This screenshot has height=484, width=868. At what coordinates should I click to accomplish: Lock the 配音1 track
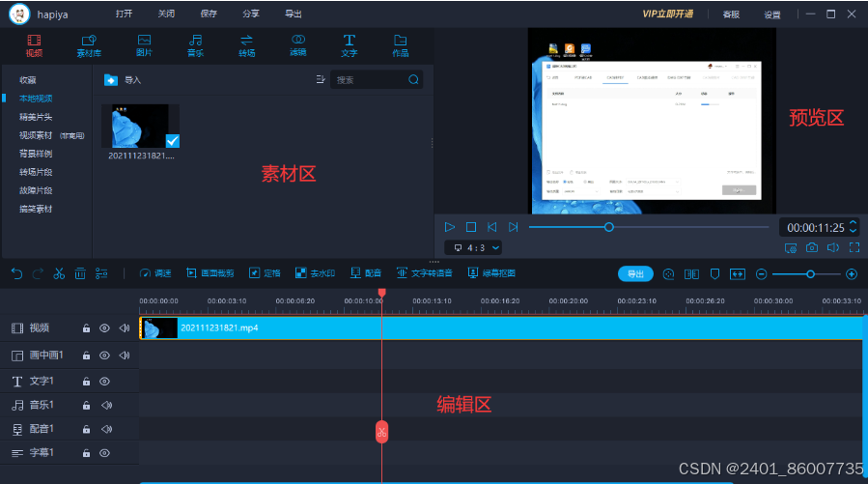pos(86,429)
